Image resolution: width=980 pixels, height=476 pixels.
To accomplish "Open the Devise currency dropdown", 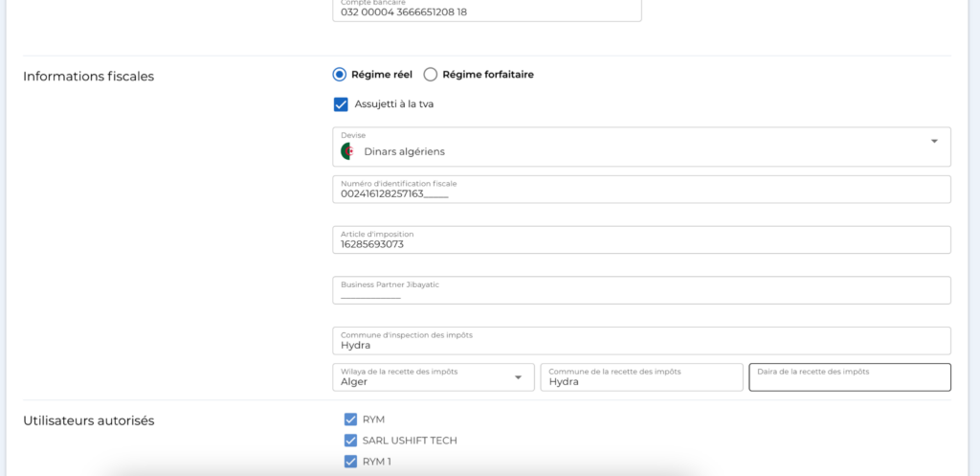I will coord(641,147).
